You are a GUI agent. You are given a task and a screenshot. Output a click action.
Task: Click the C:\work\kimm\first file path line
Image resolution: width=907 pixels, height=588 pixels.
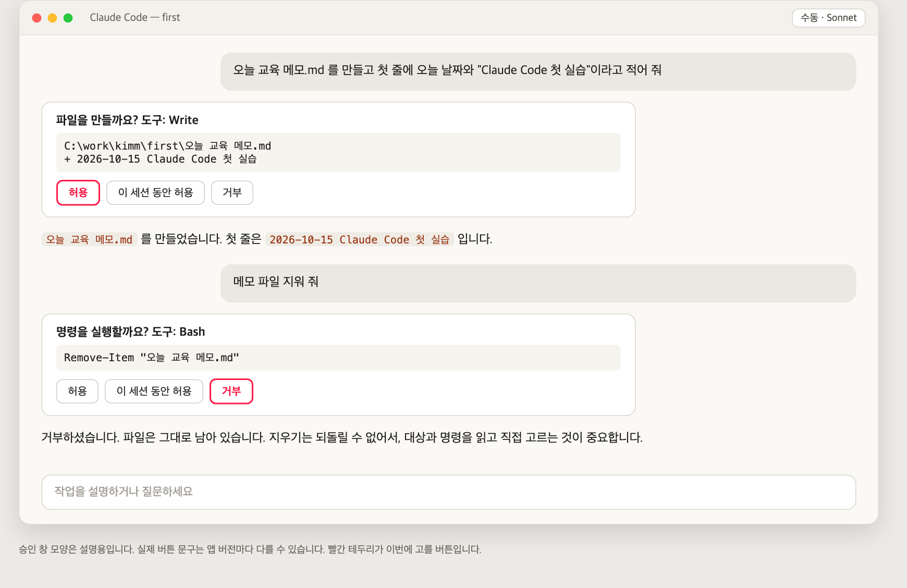point(167,146)
